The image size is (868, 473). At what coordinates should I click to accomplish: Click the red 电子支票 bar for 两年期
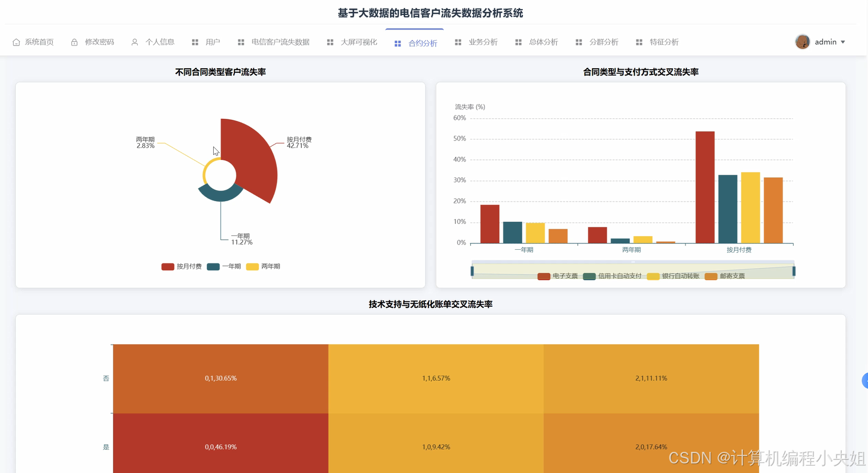(x=597, y=235)
